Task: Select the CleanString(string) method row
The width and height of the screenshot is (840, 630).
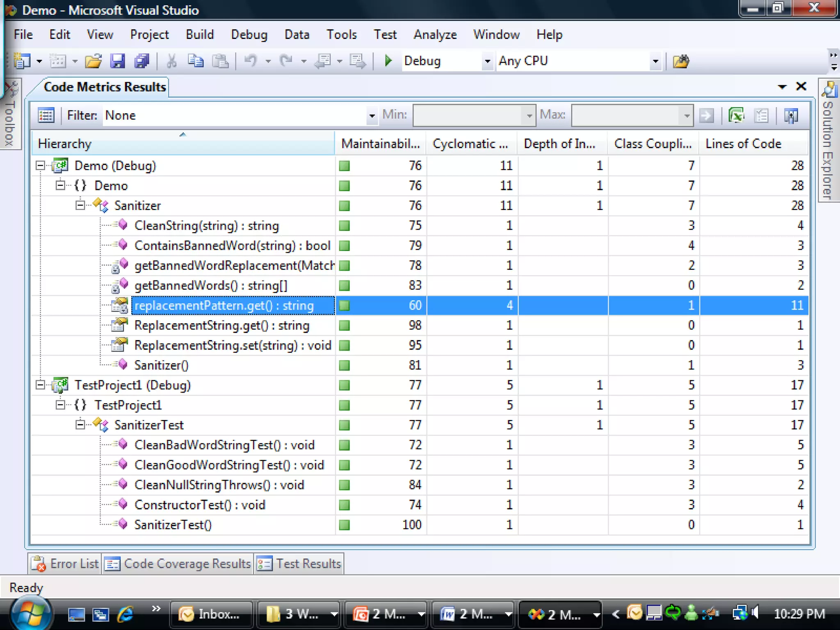Action: pos(206,226)
